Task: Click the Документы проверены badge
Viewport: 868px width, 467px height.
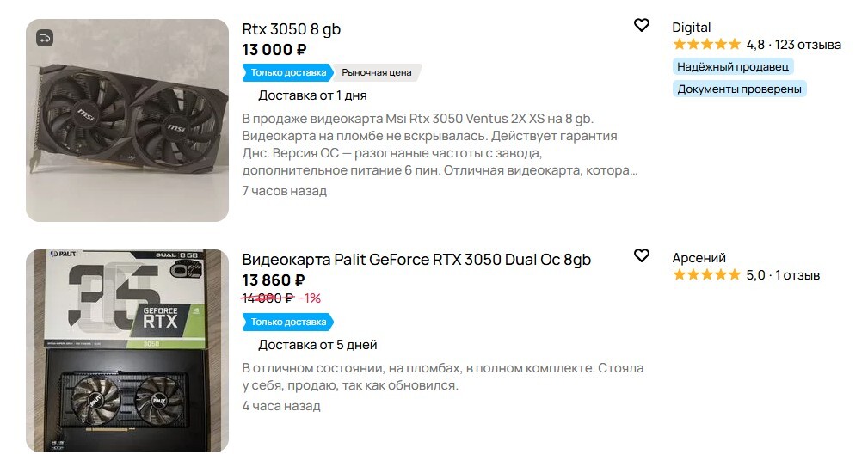Action: click(x=739, y=89)
